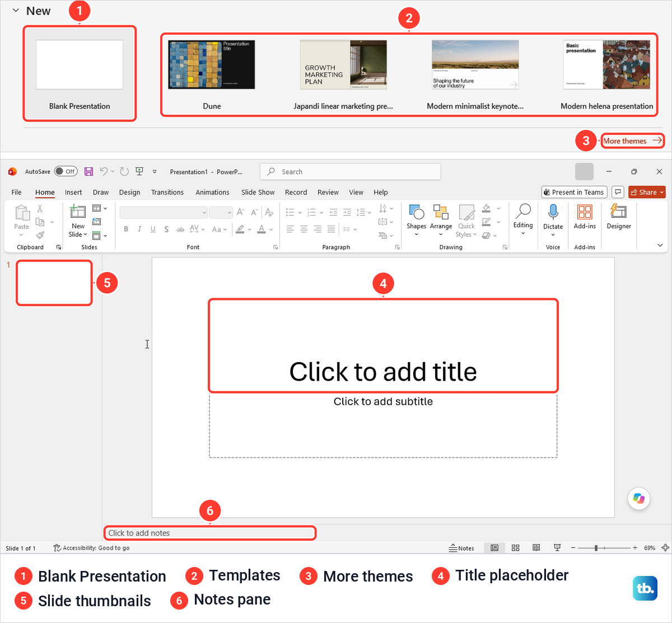Screen dimensions: 672x623
Task: Click Decrease Font Size icon
Action: point(254,212)
